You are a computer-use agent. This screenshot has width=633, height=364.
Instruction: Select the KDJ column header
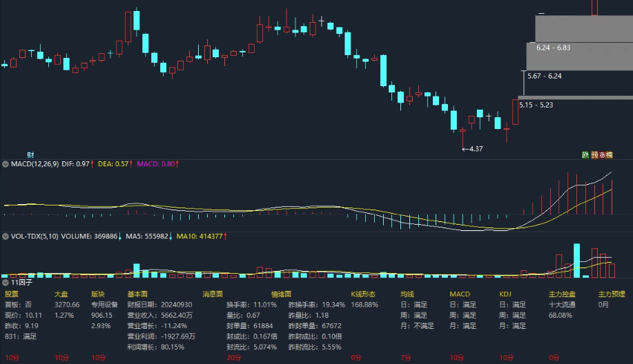(x=505, y=294)
